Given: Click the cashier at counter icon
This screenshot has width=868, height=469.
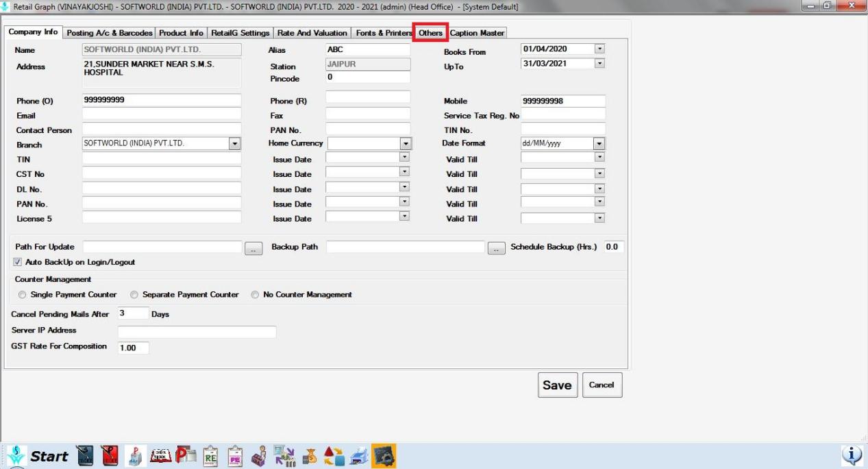Looking at the screenshot, I should tap(260, 457).
